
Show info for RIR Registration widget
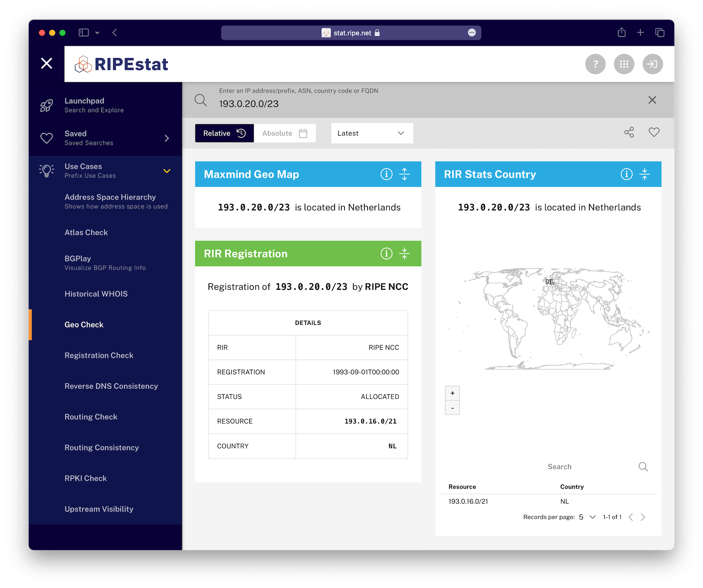tap(386, 254)
